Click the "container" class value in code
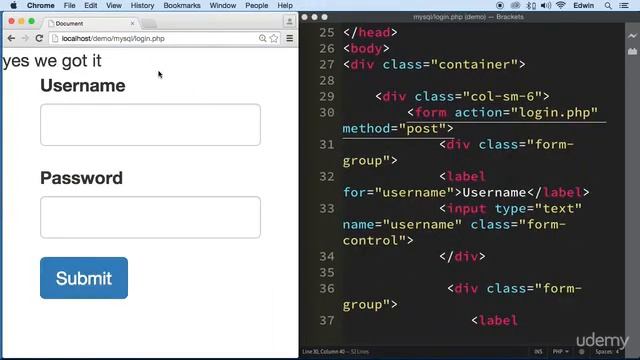This screenshot has height=360, width=640. (x=474, y=64)
